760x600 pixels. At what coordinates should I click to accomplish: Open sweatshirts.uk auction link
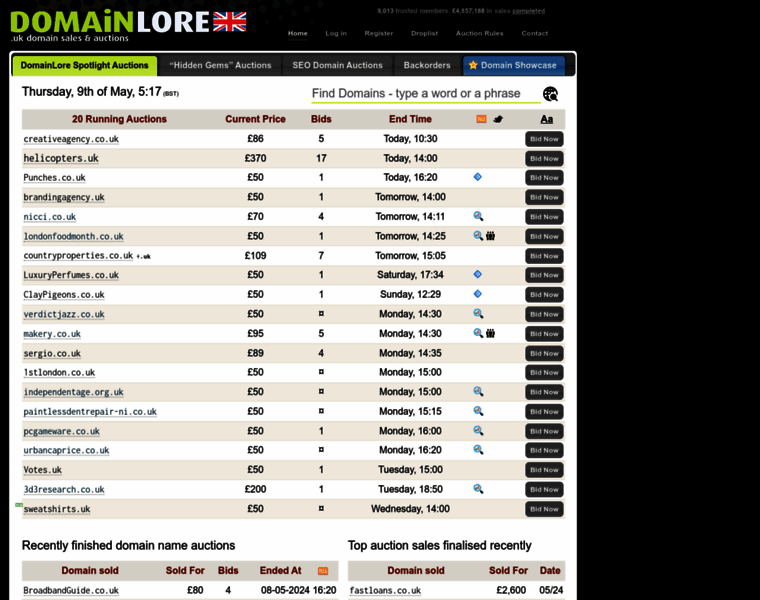[x=57, y=509]
